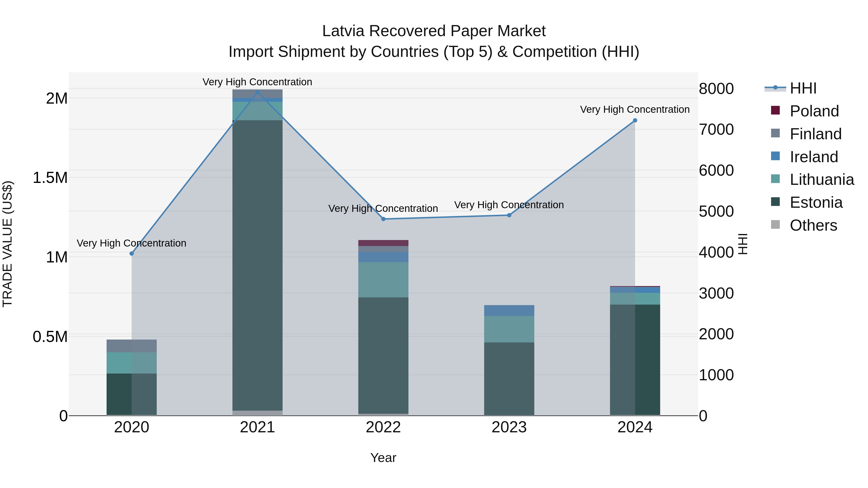The height and width of the screenshot is (488, 868).
Task: Select Ireland bar segment for 2023
Action: [x=509, y=311]
